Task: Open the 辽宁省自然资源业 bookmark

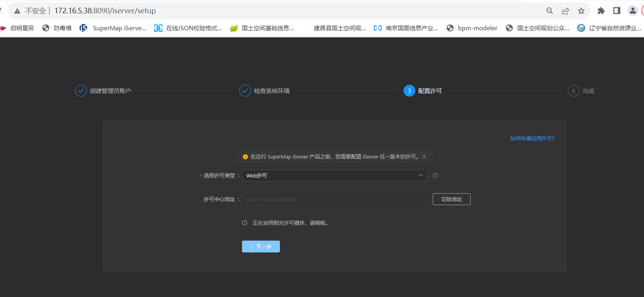Action: (610, 28)
